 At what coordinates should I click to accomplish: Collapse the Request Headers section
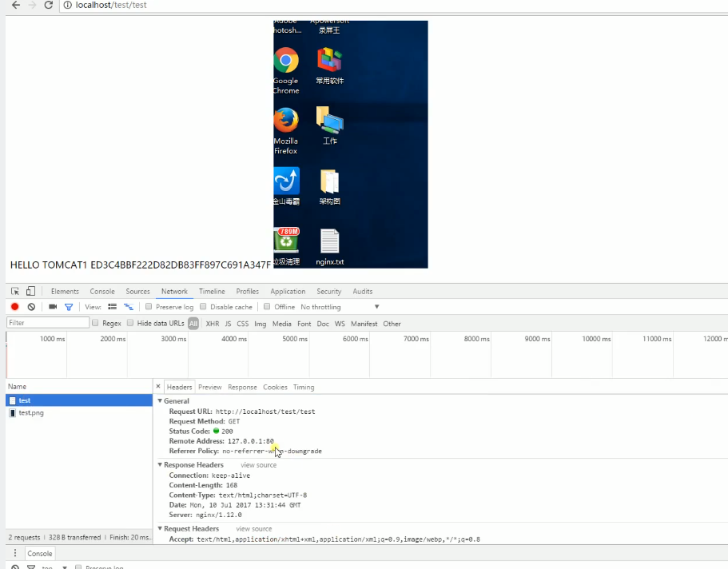160,528
